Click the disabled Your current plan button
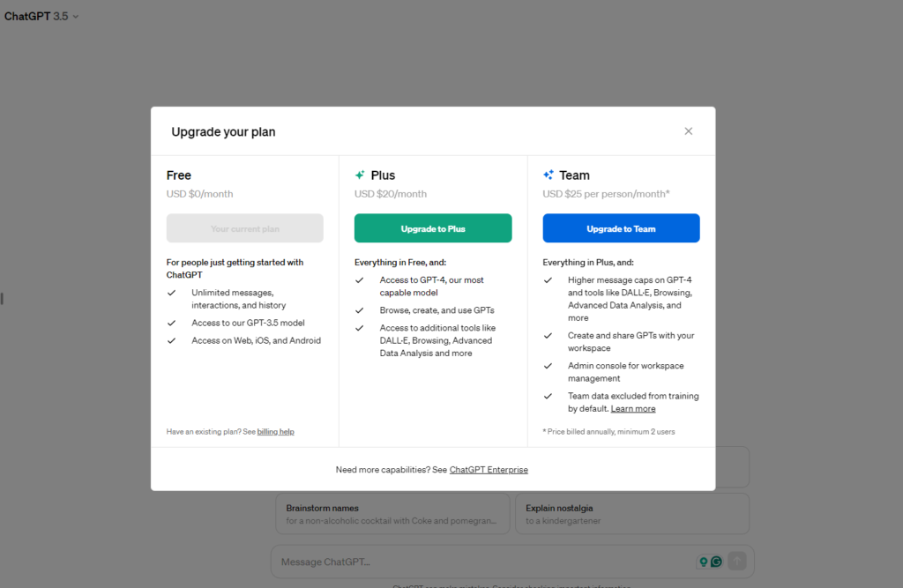The image size is (903, 588). click(x=245, y=228)
